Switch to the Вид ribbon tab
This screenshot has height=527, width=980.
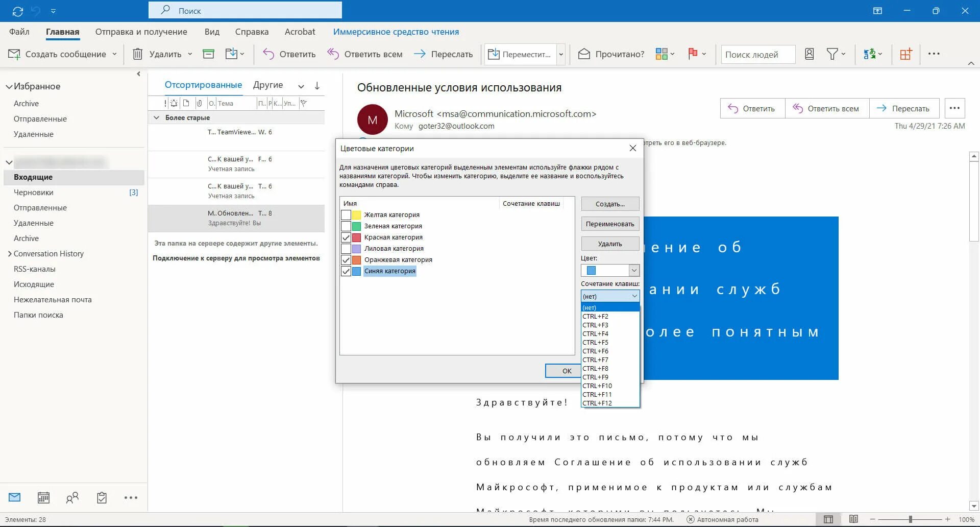click(211, 32)
